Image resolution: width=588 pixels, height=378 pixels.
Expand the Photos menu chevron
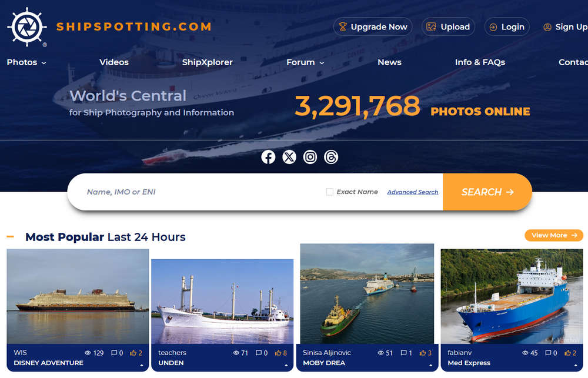pos(44,63)
